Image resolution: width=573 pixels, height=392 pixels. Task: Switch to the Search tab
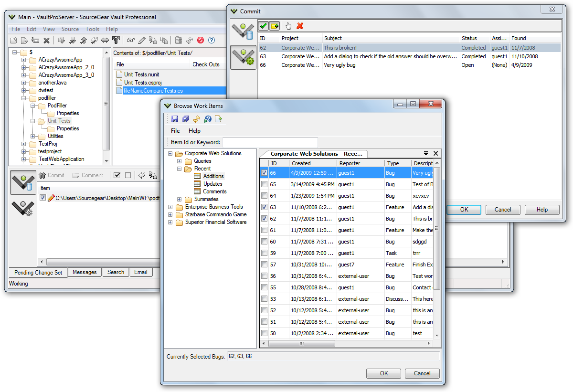(116, 272)
